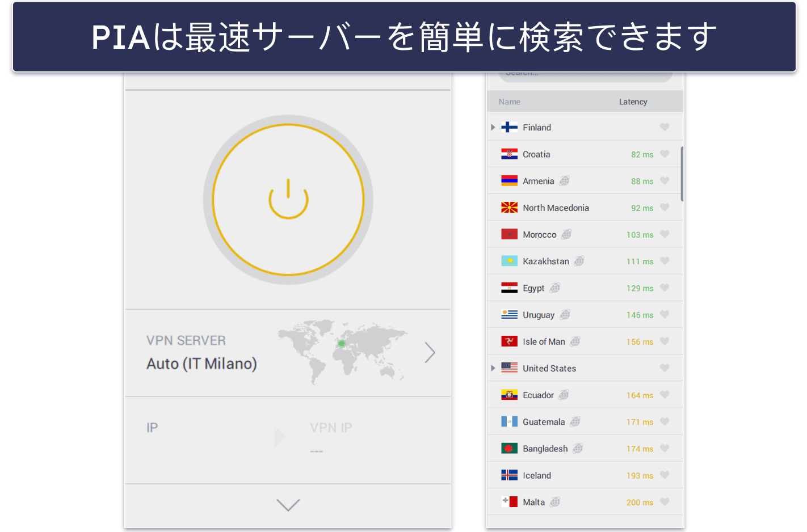Sort server list by Latency column
Screen dimensions: 807x532
coord(633,102)
